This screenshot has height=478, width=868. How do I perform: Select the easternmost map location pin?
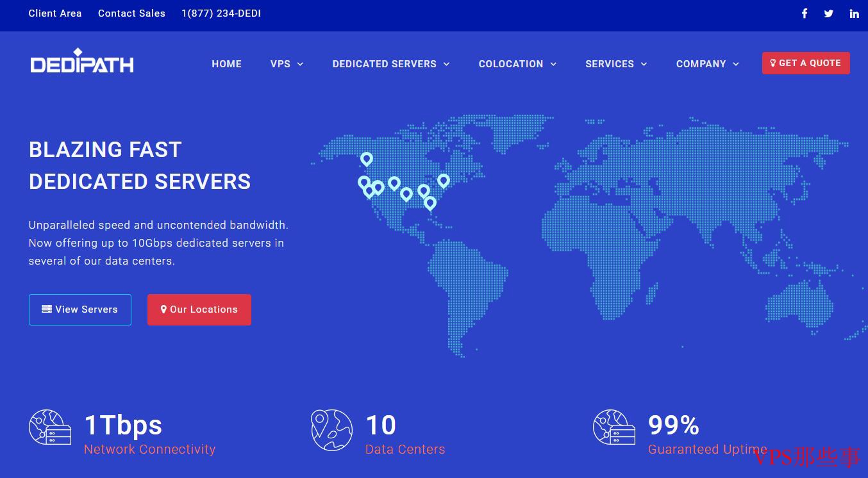[x=444, y=181]
